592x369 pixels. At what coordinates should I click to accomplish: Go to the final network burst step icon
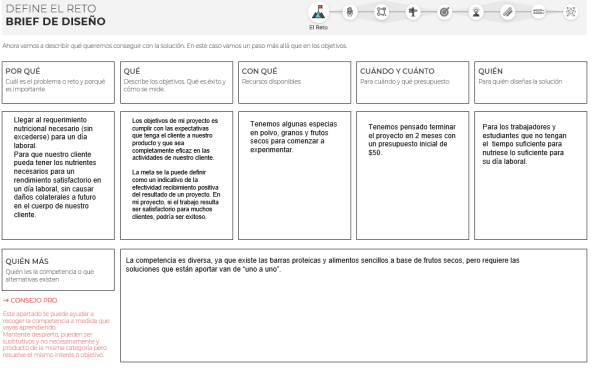pyautogui.click(x=570, y=12)
